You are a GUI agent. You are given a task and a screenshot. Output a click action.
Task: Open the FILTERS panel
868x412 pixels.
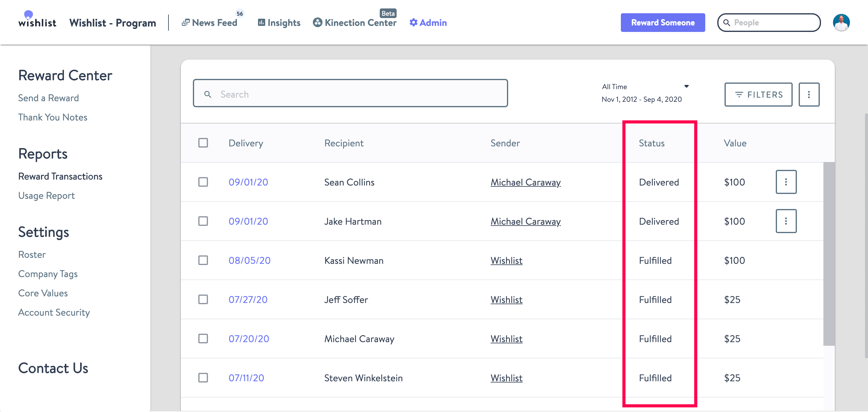coord(758,95)
